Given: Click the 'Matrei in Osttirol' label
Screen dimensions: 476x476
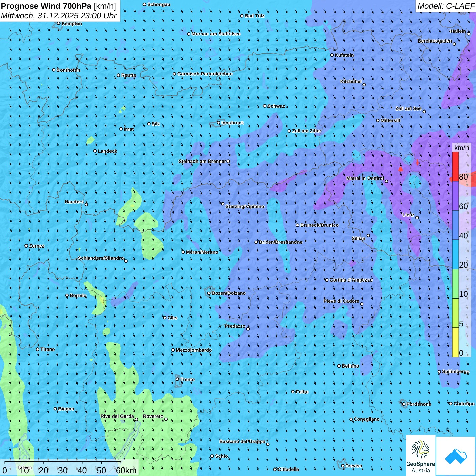Looking at the screenshot, I should pyautogui.click(x=365, y=178).
